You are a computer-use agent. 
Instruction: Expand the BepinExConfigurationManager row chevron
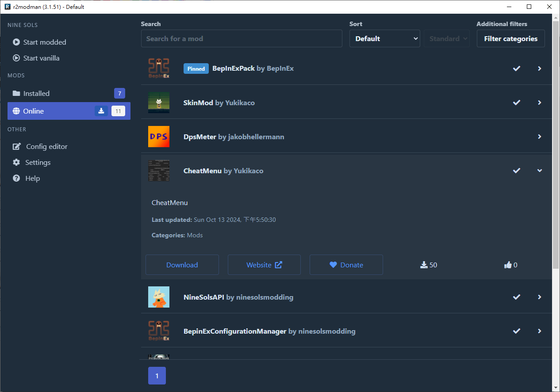tap(539, 331)
